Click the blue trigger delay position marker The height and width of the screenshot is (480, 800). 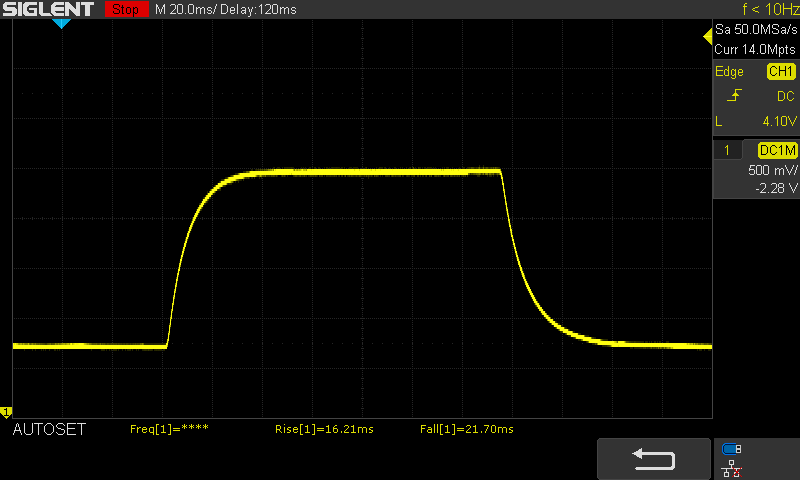pos(61,23)
